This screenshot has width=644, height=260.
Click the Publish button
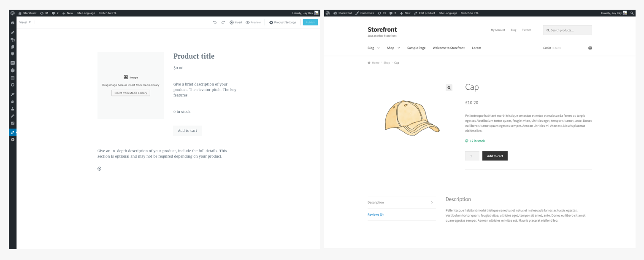310,22
